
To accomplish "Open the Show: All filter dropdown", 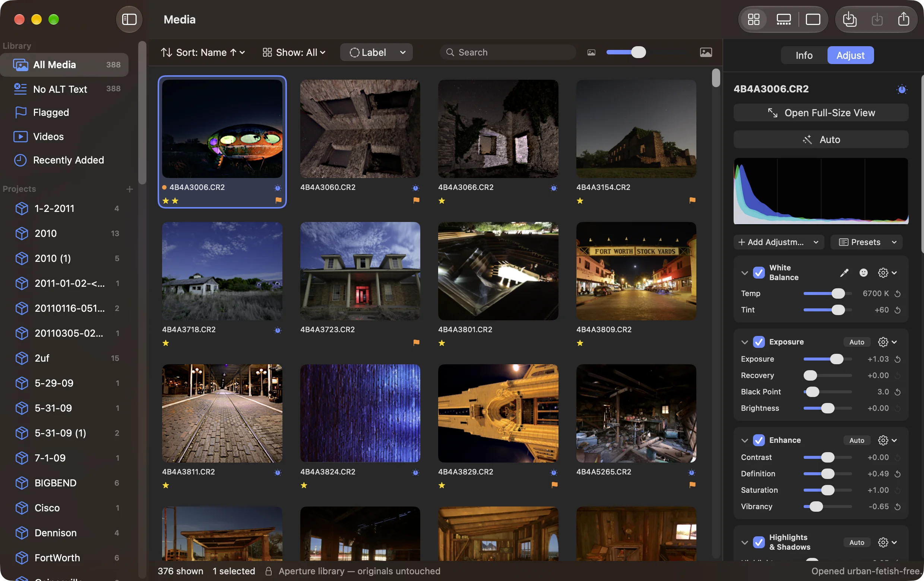I will tap(294, 52).
